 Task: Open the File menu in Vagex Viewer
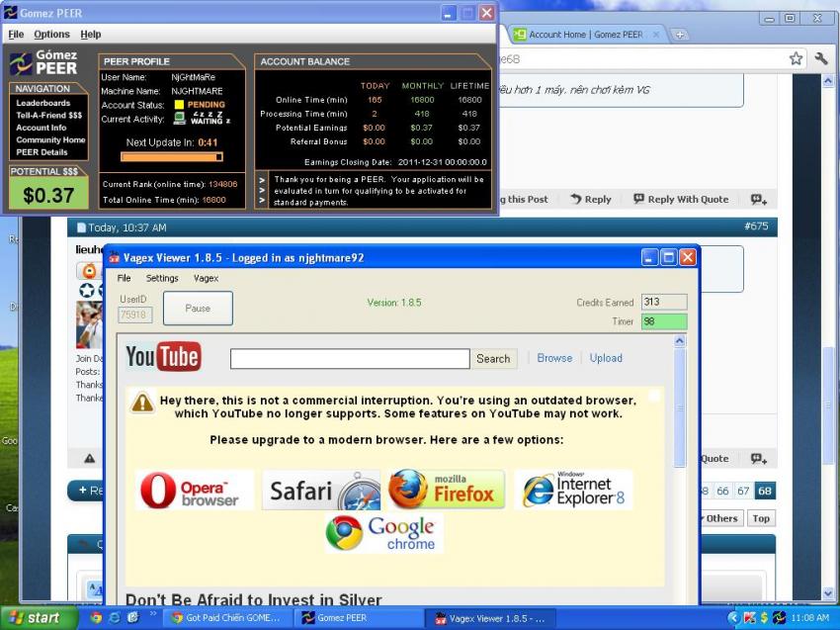[x=124, y=278]
